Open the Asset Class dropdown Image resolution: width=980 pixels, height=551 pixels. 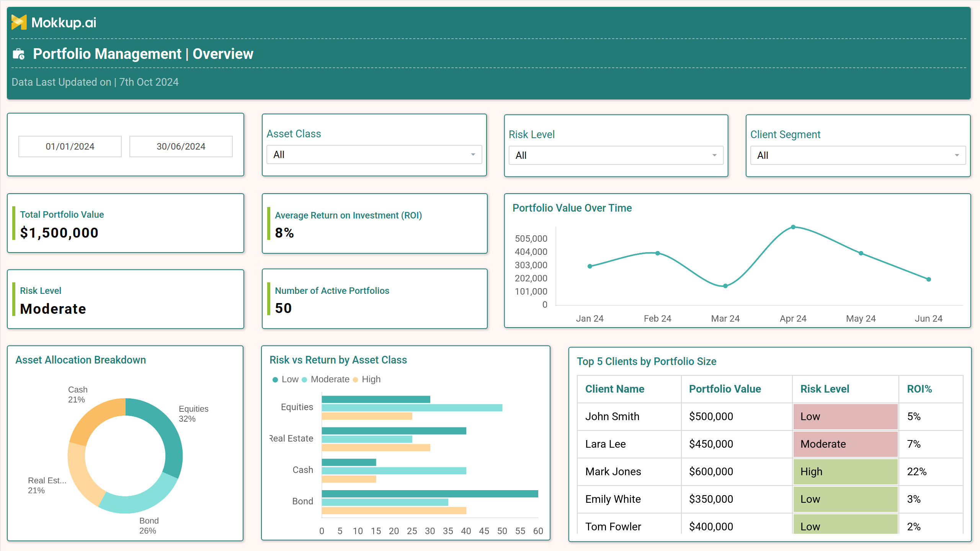[x=374, y=155]
